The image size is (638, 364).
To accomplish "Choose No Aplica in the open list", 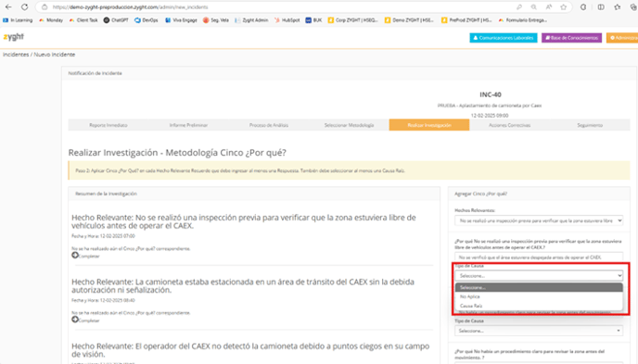I will pyautogui.click(x=539, y=296).
